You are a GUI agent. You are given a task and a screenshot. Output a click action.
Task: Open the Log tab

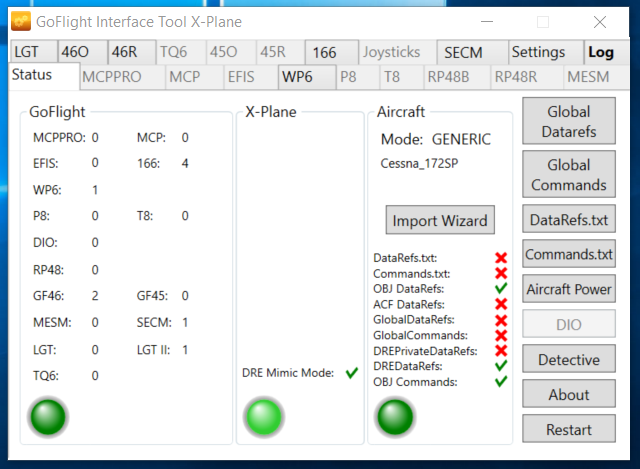coord(607,52)
